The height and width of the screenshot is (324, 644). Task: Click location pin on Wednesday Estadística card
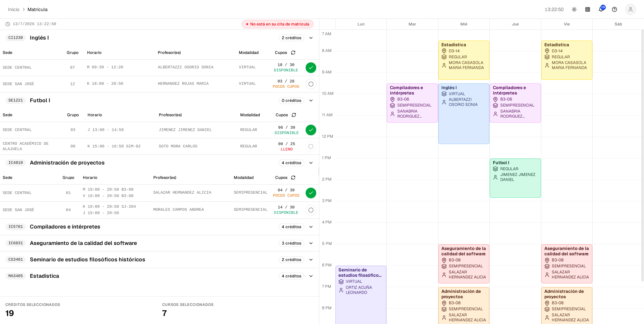444,51
